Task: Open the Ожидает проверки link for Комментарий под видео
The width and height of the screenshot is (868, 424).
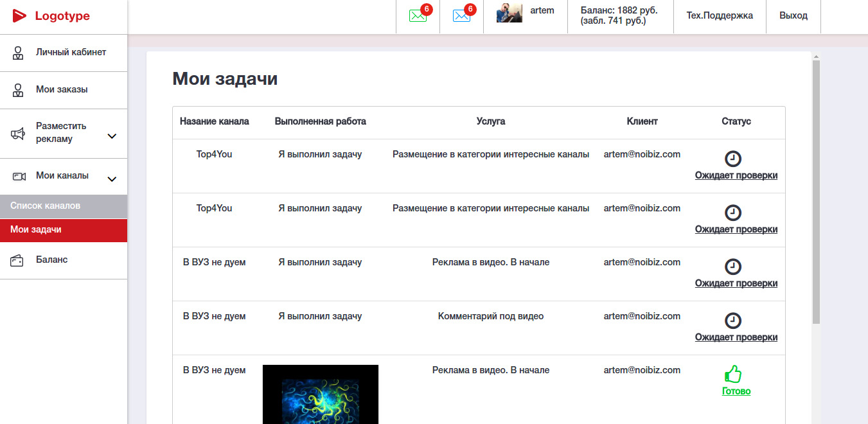Action: tap(736, 337)
